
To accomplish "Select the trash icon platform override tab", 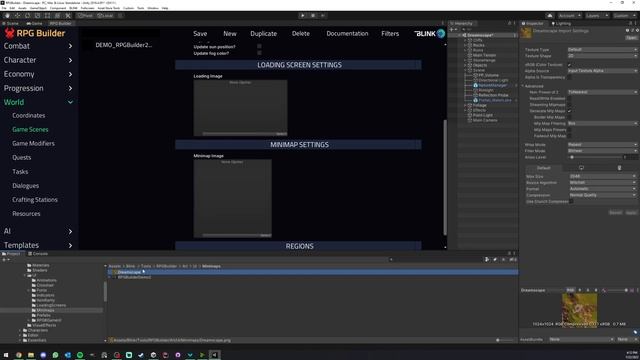I will tap(619, 168).
